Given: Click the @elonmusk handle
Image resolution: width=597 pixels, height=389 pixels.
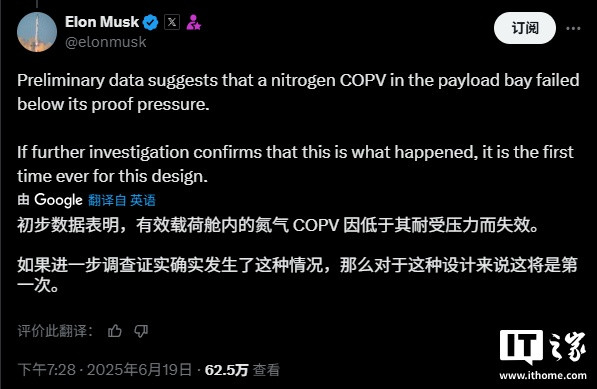Looking at the screenshot, I should coord(105,42).
